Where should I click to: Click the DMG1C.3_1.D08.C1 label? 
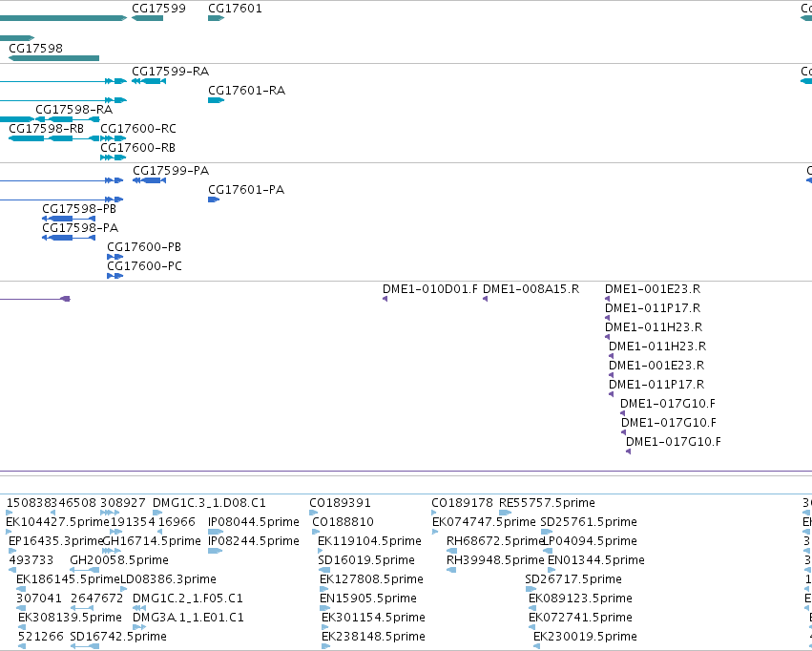209,503
